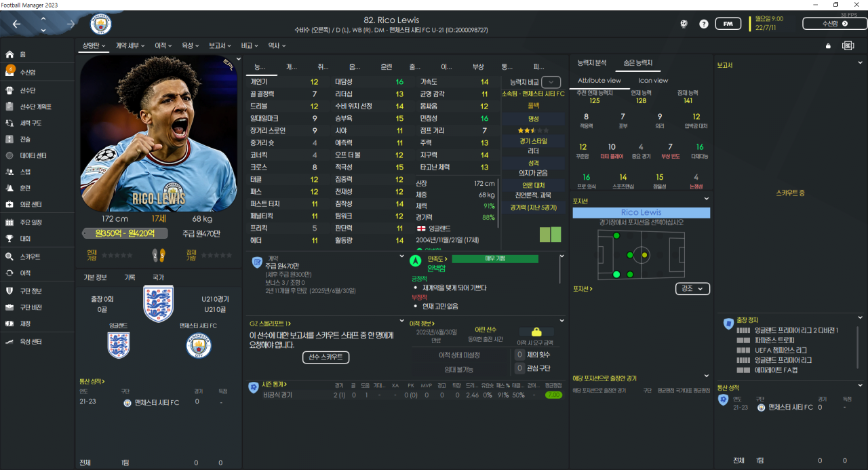Open the 홈 home sidebar item
This screenshot has width=868, height=470.
(37, 54)
